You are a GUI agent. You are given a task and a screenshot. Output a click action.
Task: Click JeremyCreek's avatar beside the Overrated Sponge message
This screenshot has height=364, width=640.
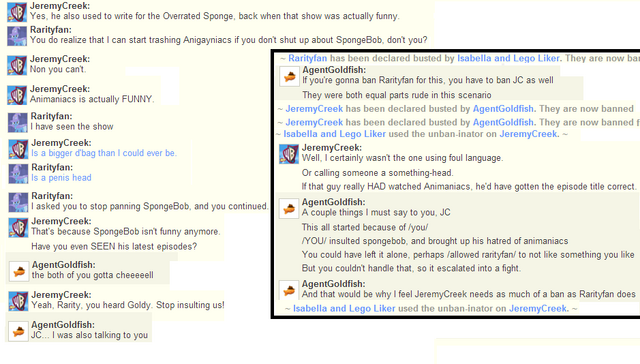pyautogui.click(x=17, y=12)
